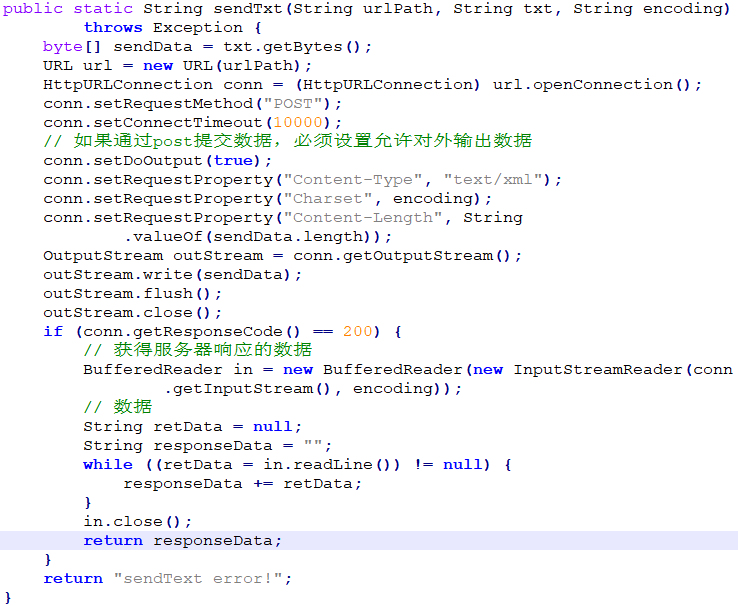Click the comment about server response data
Image resolution: width=738 pixels, height=606 pixels.
[198, 350]
